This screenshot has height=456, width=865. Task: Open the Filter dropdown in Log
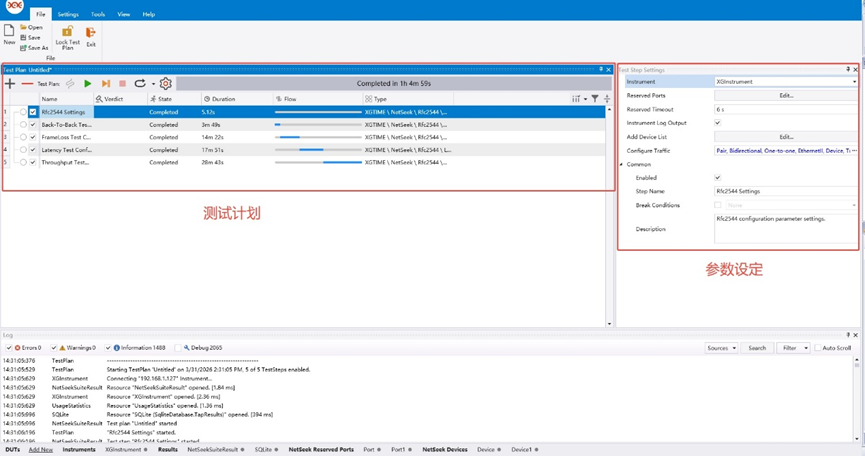tap(793, 348)
